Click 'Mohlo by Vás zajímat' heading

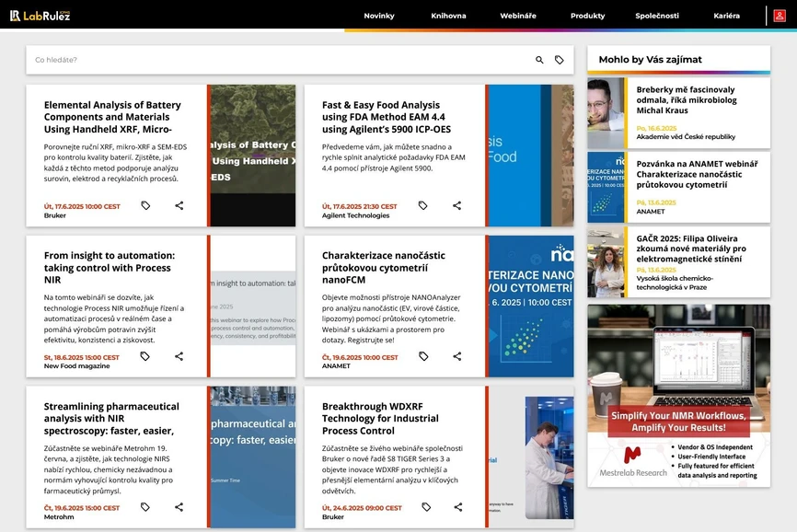coord(650,60)
